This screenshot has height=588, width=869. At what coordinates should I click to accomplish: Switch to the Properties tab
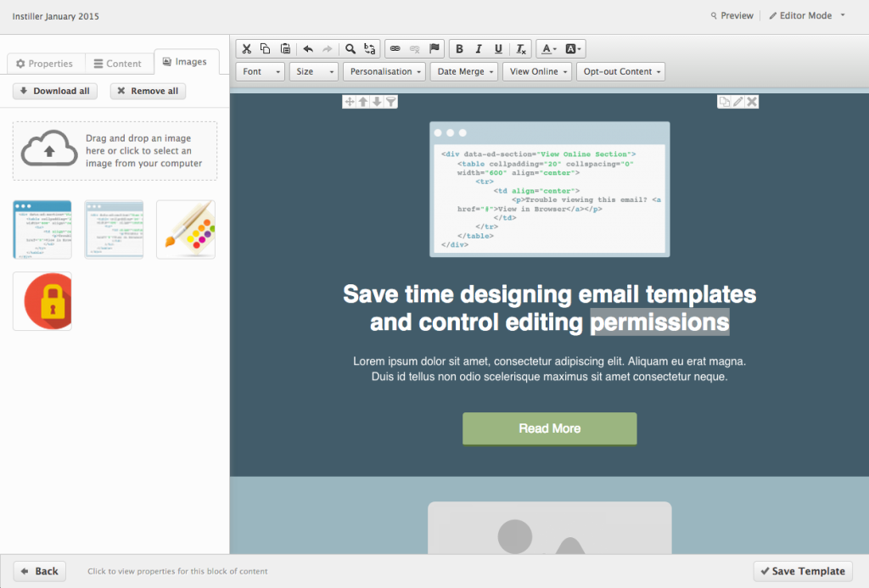[45, 64]
